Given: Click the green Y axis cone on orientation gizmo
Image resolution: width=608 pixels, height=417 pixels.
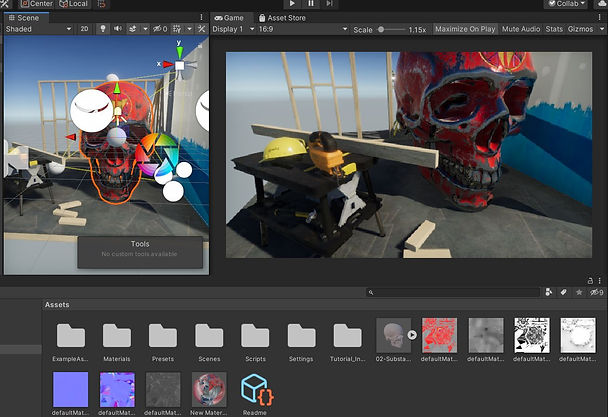Looking at the screenshot, I should [180, 52].
